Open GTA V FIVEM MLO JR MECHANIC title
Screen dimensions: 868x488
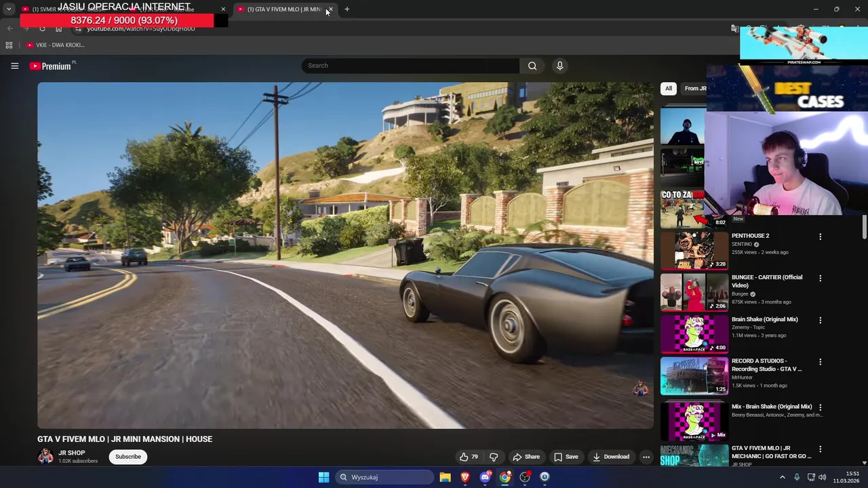coord(771,452)
